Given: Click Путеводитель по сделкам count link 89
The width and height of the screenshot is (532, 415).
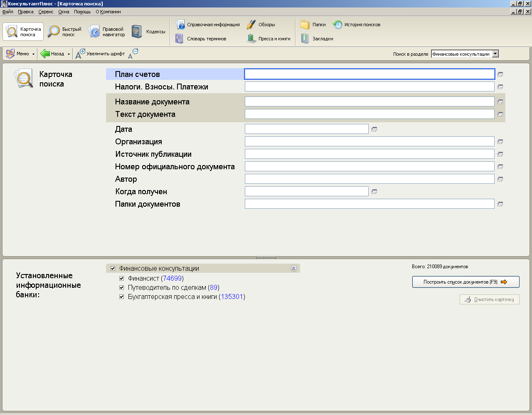Looking at the screenshot, I should click(x=214, y=288).
